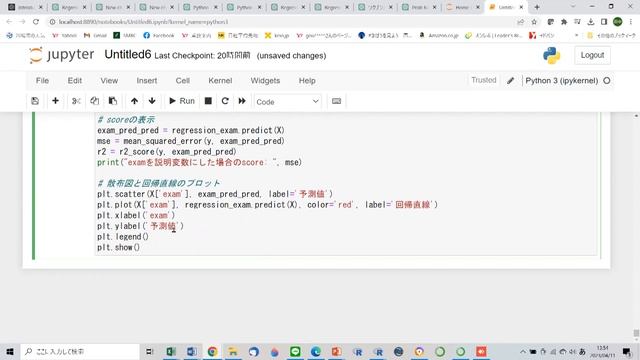Restart the kernel with circular arrow
This screenshot has width=640, height=360.
pos(225,101)
